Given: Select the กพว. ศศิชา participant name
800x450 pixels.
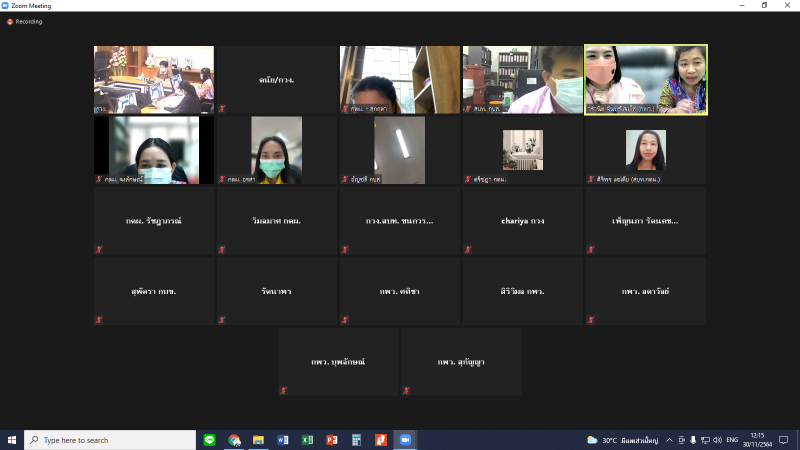Looking at the screenshot, I should [399, 291].
